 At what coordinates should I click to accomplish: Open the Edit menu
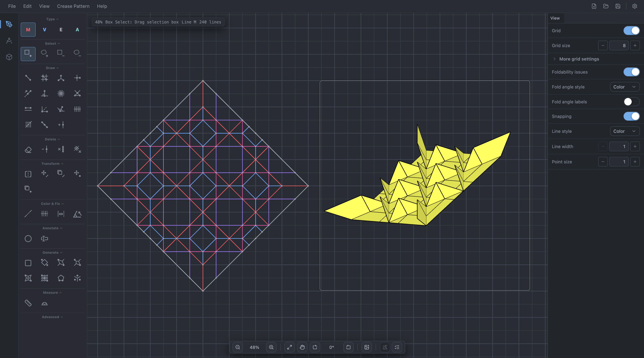tap(27, 6)
